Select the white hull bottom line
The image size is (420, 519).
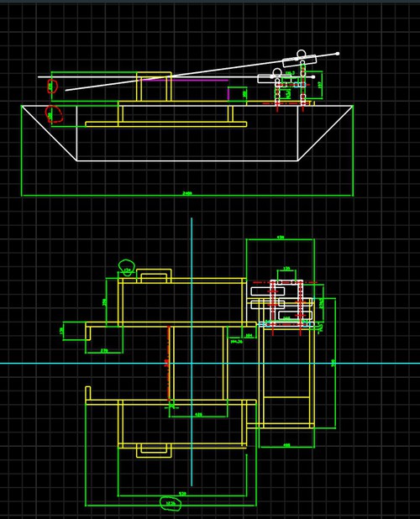187,160
